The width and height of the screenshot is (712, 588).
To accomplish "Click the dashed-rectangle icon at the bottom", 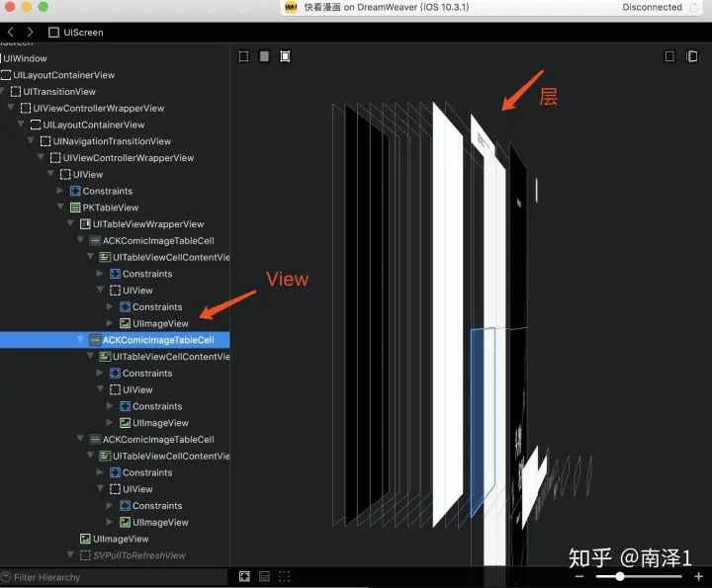I will pyautogui.click(x=284, y=577).
